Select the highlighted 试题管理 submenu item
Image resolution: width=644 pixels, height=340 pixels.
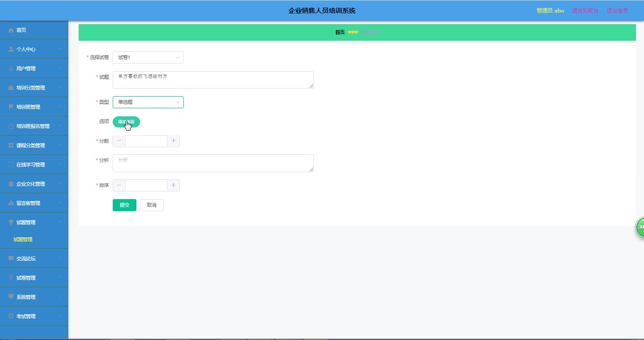[x=23, y=239]
